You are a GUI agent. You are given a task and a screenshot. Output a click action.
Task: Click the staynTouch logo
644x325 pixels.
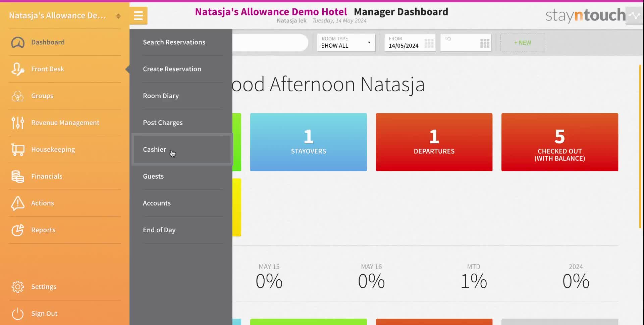coord(585,15)
